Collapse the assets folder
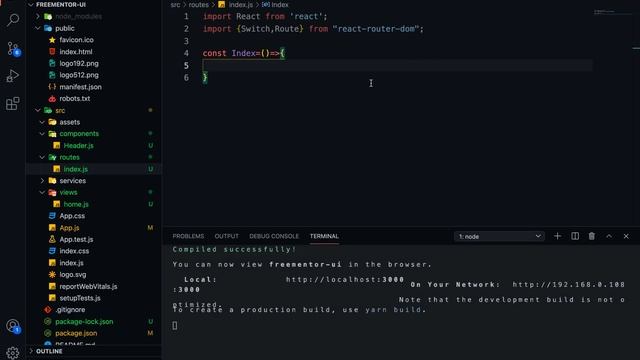Screen dimensions: 640x360 42,122
